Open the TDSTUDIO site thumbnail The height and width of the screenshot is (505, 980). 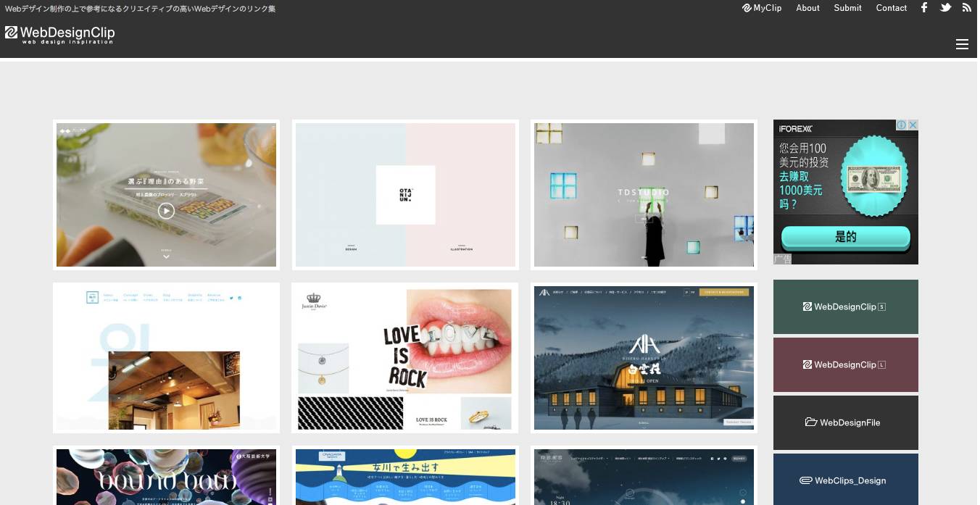coord(644,195)
